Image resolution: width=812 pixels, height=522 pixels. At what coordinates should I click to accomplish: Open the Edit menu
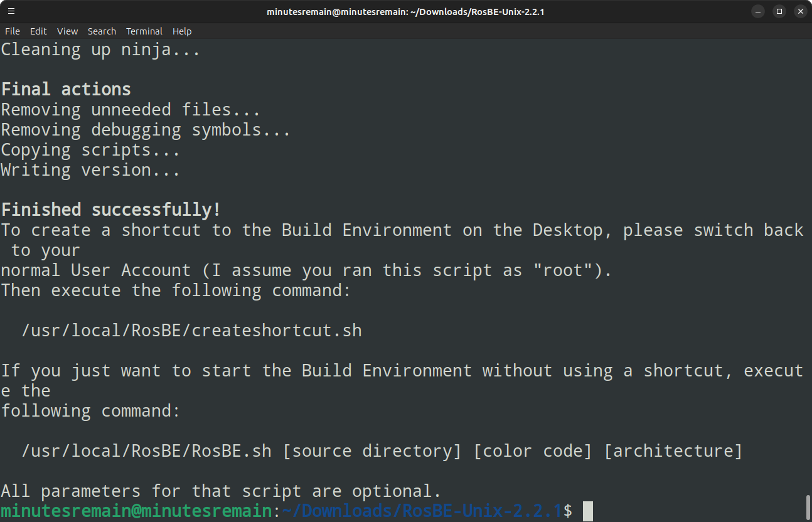pos(38,31)
